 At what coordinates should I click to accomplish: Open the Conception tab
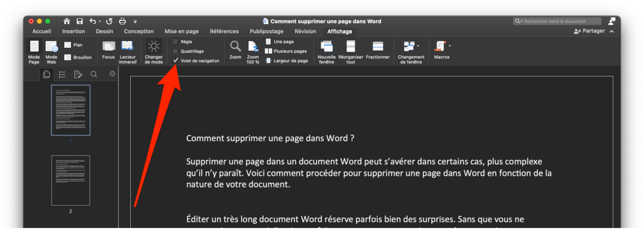point(139,31)
